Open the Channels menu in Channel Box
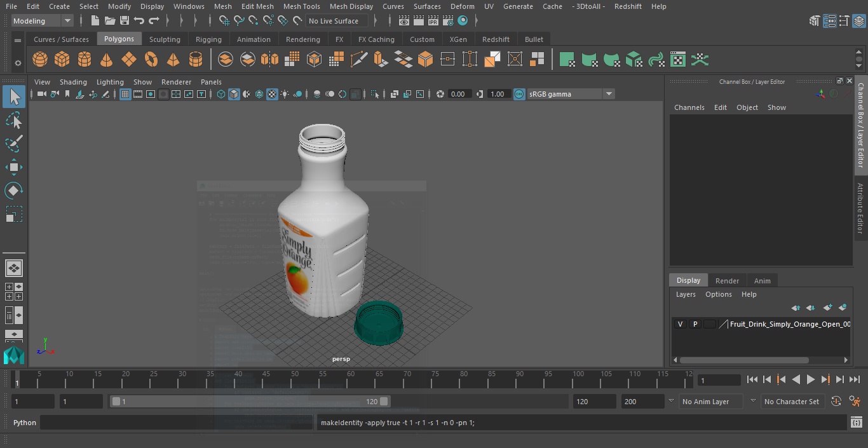Image resolution: width=868 pixels, height=448 pixels. pyautogui.click(x=689, y=107)
